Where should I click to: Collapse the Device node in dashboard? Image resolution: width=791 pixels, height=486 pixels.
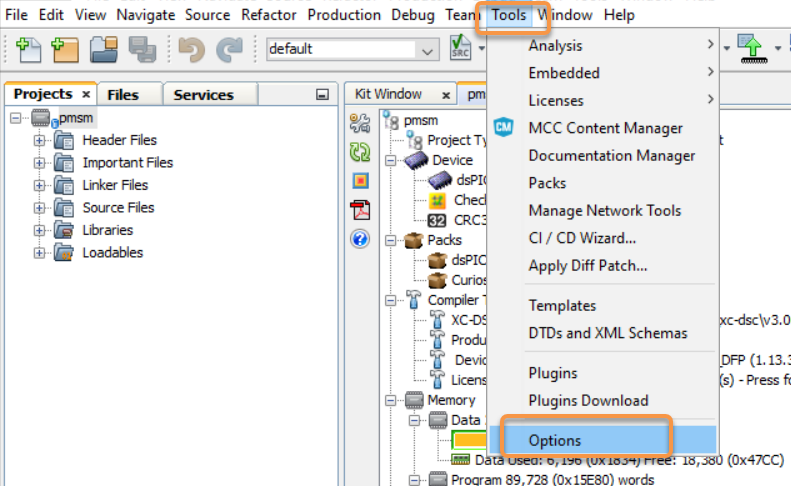pyautogui.click(x=390, y=160)
